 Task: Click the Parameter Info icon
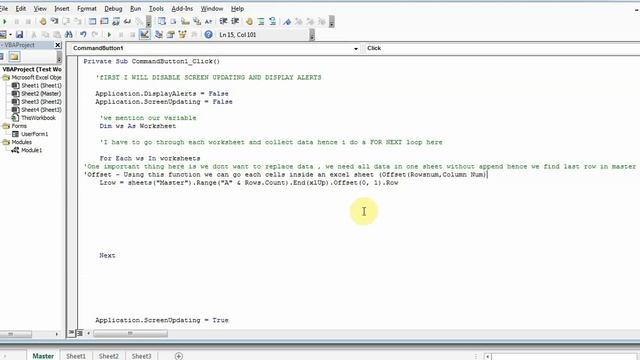tap(197, 21)
